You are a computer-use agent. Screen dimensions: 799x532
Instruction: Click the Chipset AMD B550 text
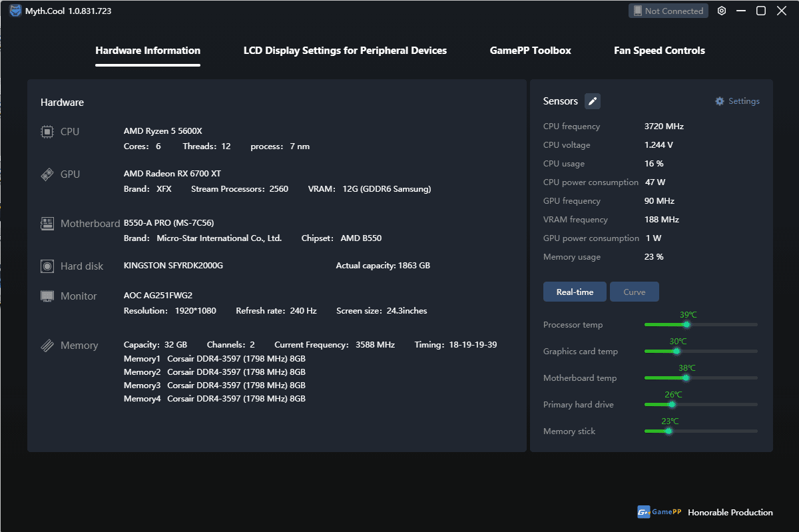[342, 238]
